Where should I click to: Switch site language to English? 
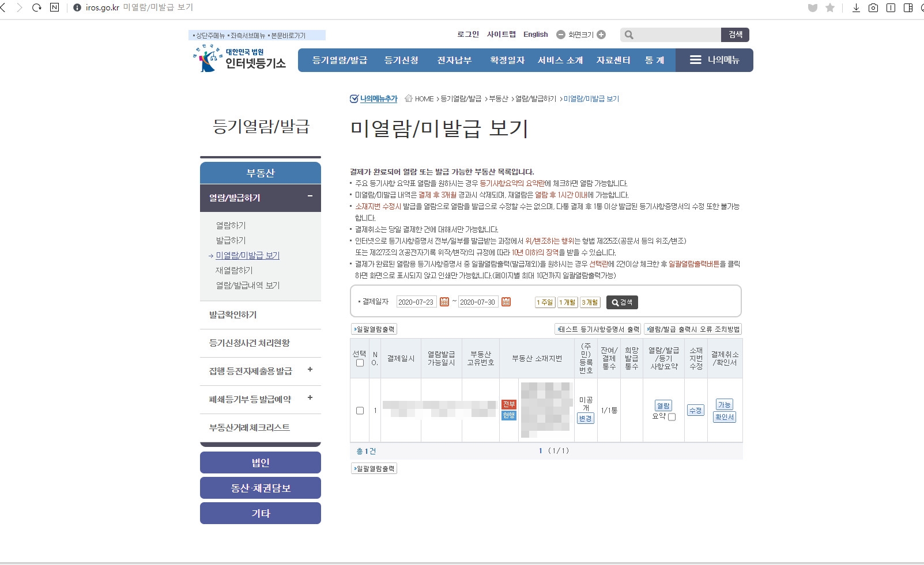[x=535, y=35]
